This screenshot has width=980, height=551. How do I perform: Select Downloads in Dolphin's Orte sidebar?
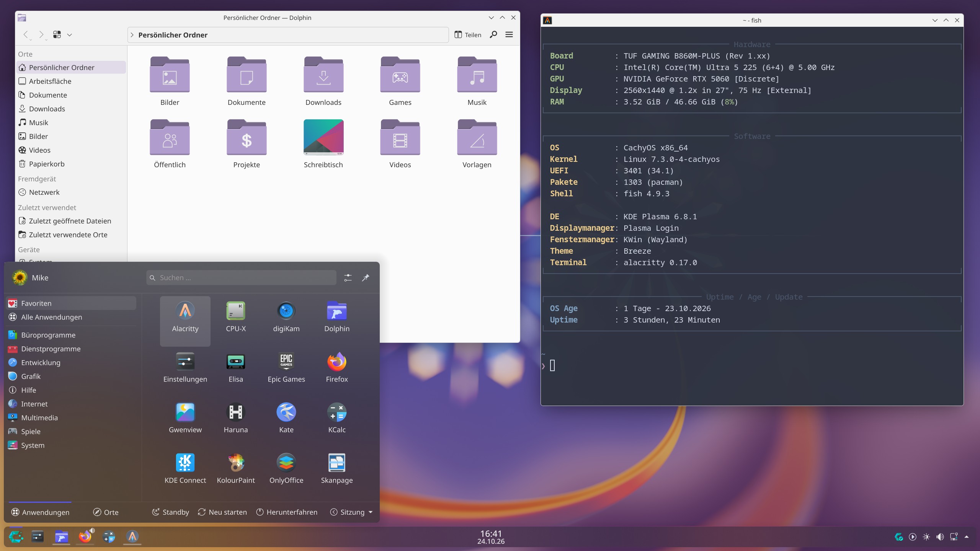pyautogui.click(x=72, y=109)
